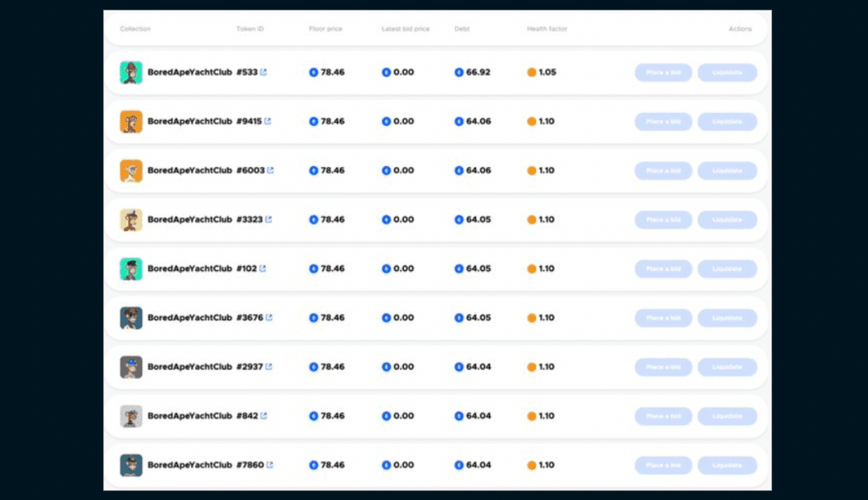Click the ape thumbnail for token #3323
868x500 pixels.
tap(131, 220)
